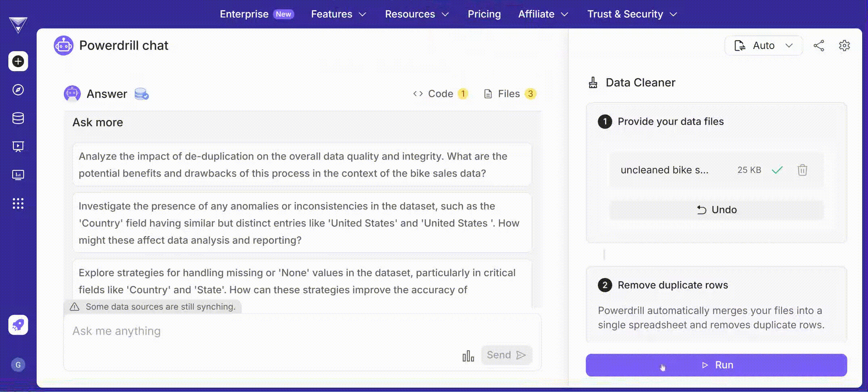This screenshot has height=392, width=868.
Task: Open the Pricing page
Action: point(484,14)
